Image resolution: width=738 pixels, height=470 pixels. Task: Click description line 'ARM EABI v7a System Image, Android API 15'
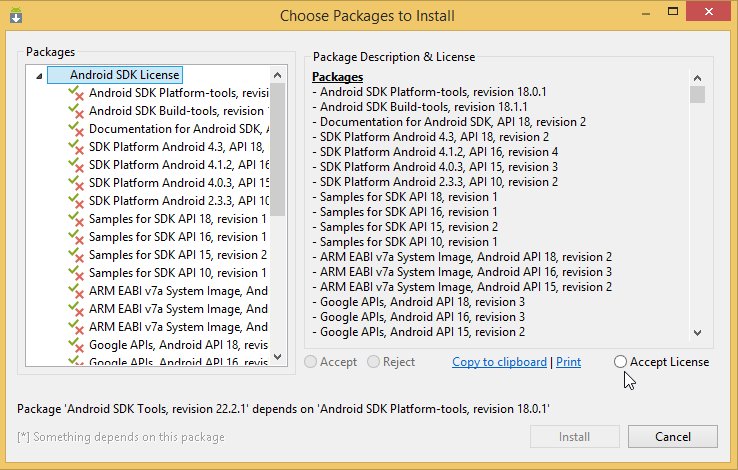[x=462, y=287]
